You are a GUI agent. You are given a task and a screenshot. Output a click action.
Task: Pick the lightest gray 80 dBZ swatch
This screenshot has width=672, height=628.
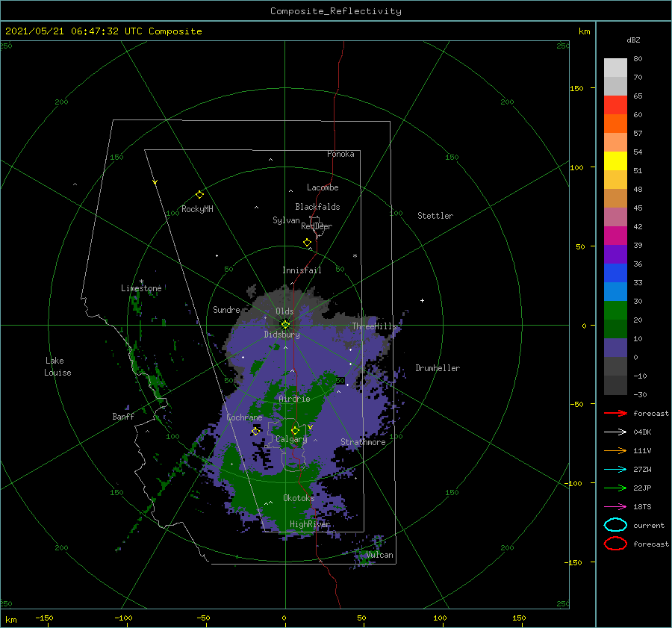click(x=615, y=68)
